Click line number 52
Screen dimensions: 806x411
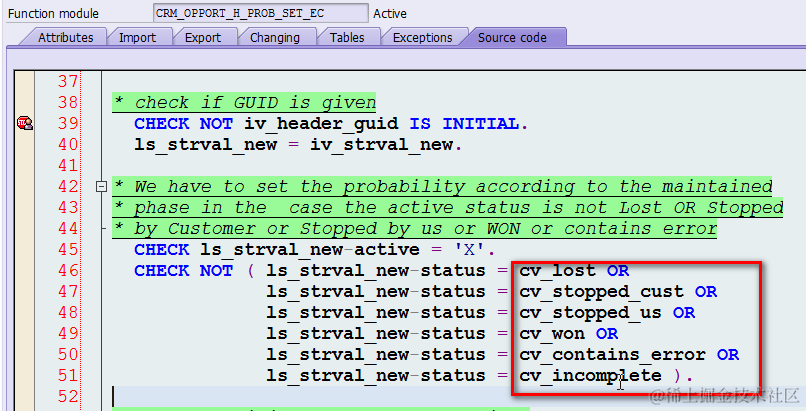pyautogui.click(x=68, y=396)
